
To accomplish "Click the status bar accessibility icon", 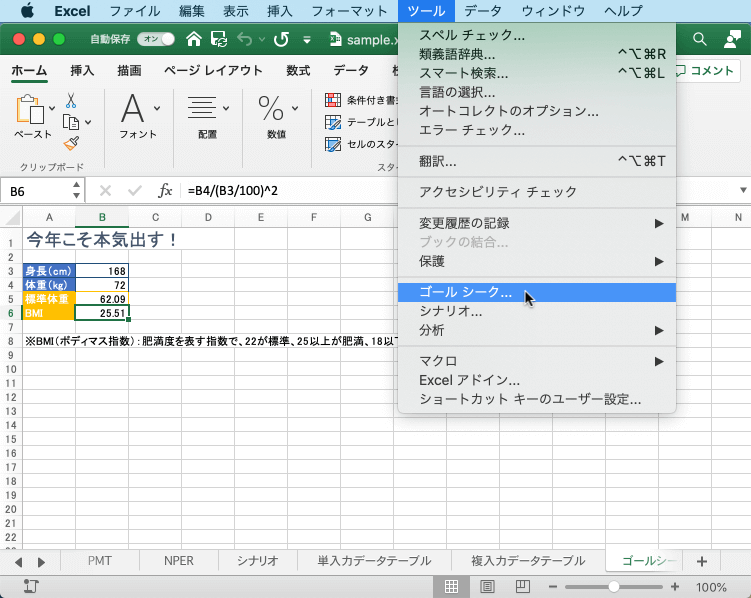I will point(31,586).
